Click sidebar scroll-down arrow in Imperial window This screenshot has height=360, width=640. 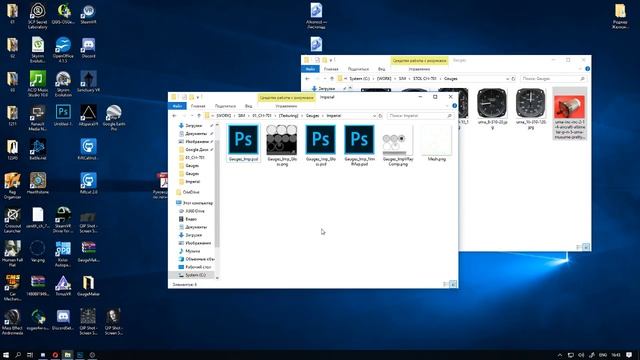[x=217, y=278]
